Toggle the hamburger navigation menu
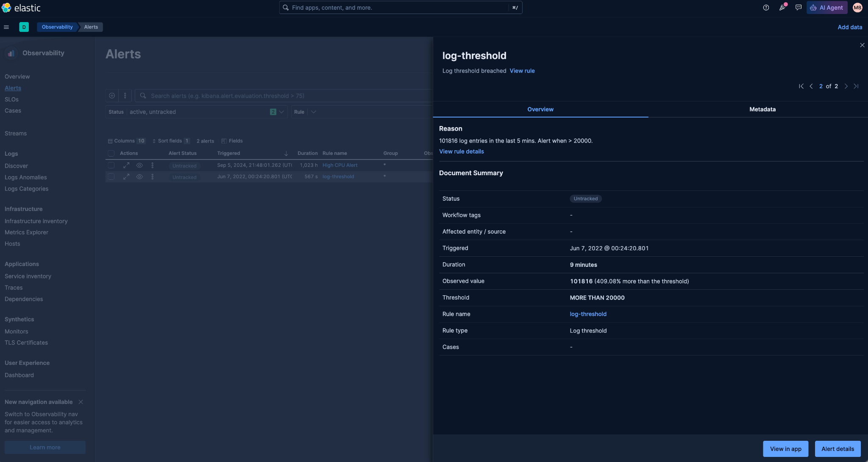This screenshot has height=462, width=868. tap(6, 27)
